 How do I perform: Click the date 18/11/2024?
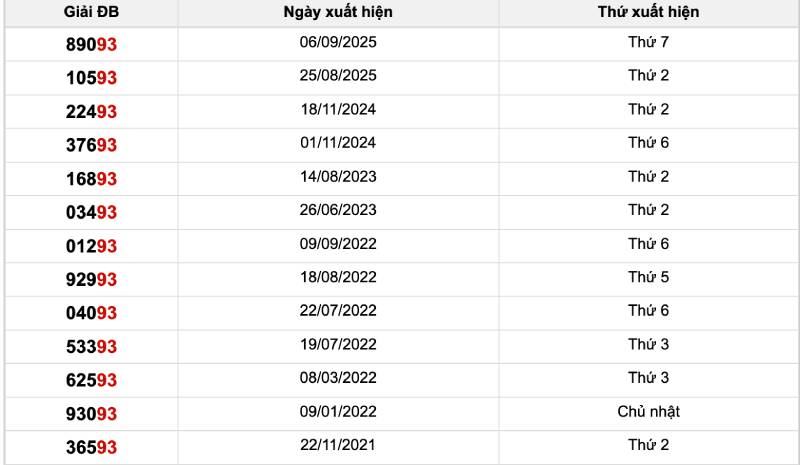tap(338, 109)
